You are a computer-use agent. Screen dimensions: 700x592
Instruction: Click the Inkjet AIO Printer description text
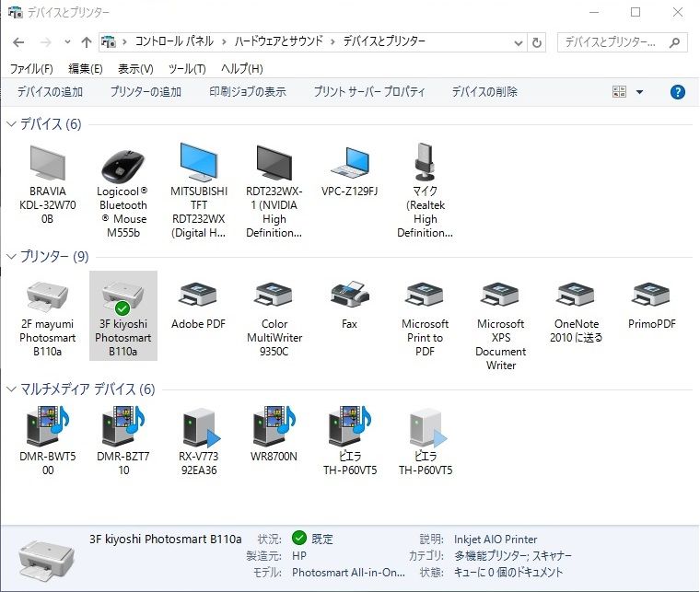click(496, 540)
